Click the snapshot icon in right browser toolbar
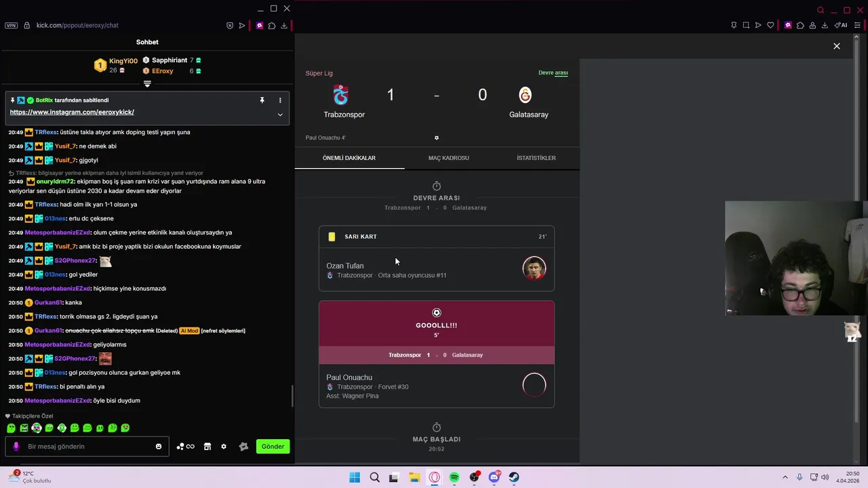 coord(746,26)
